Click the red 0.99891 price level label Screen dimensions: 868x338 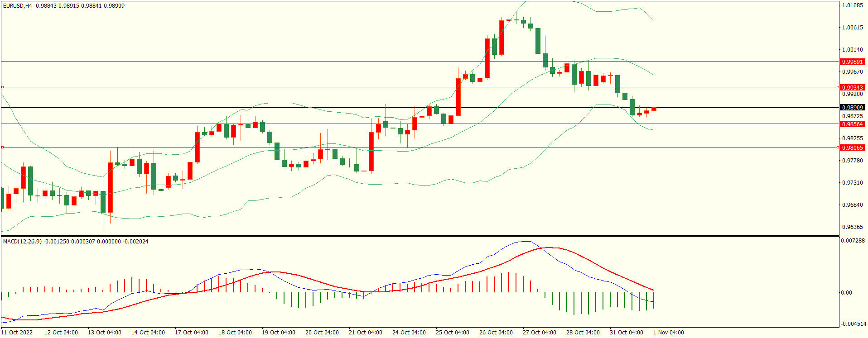[852, 62]
